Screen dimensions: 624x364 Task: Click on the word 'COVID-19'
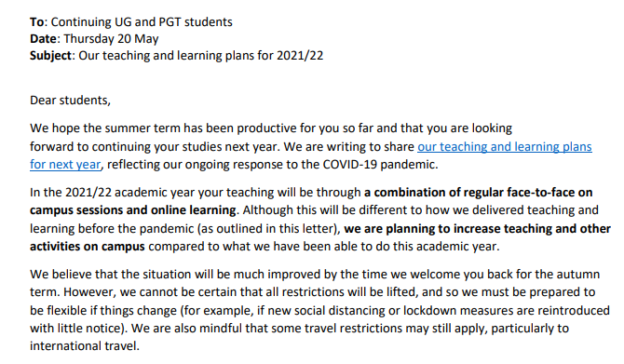(350, 164)
